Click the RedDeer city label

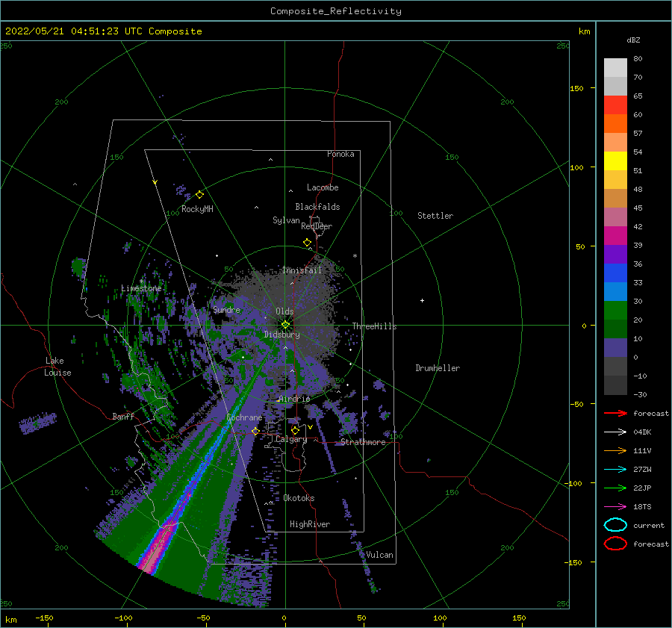[x=317, y=226]
